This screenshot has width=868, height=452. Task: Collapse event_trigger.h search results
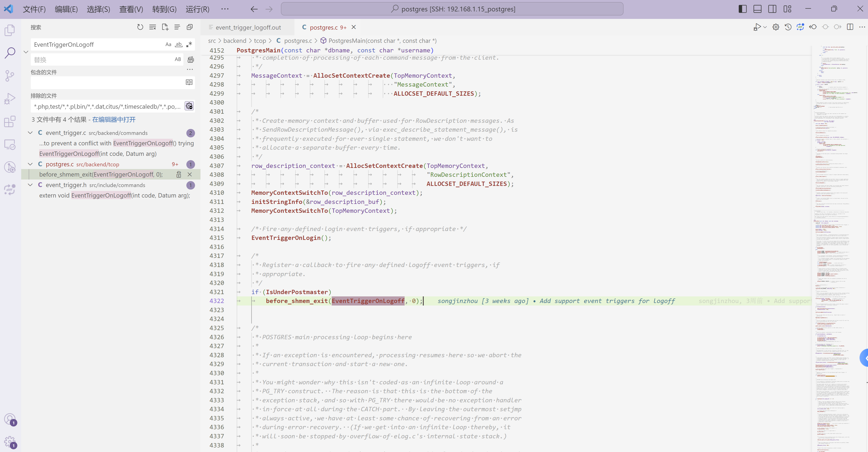tap(30, 185)
